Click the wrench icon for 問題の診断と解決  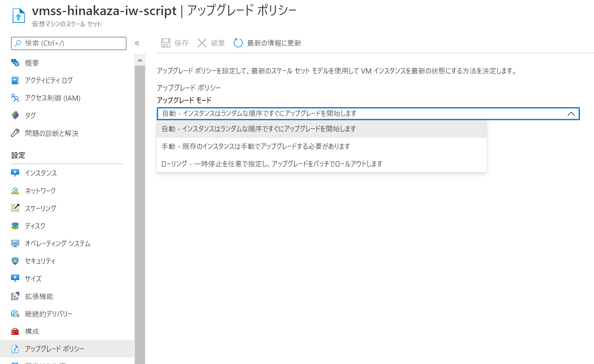(x=15, y=133)
